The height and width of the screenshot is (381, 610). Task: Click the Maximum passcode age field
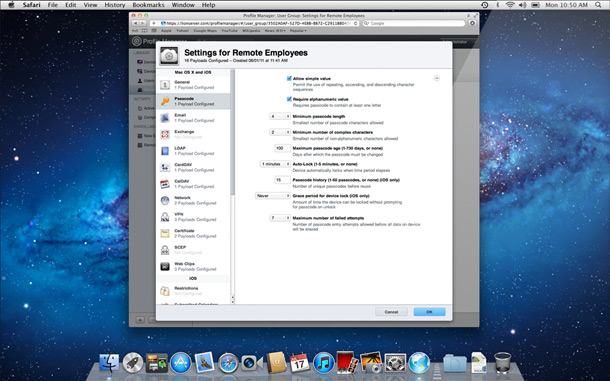coord(282,148)
